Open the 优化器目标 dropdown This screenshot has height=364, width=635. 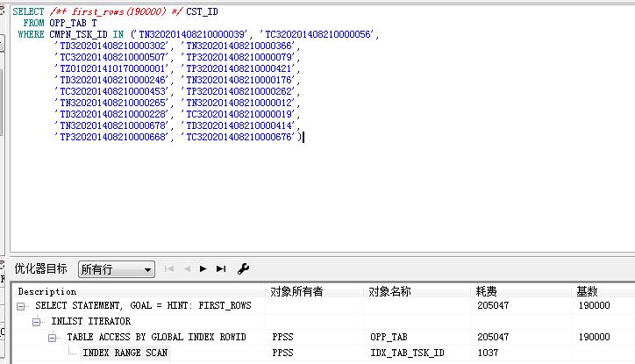tap(117, 269)
